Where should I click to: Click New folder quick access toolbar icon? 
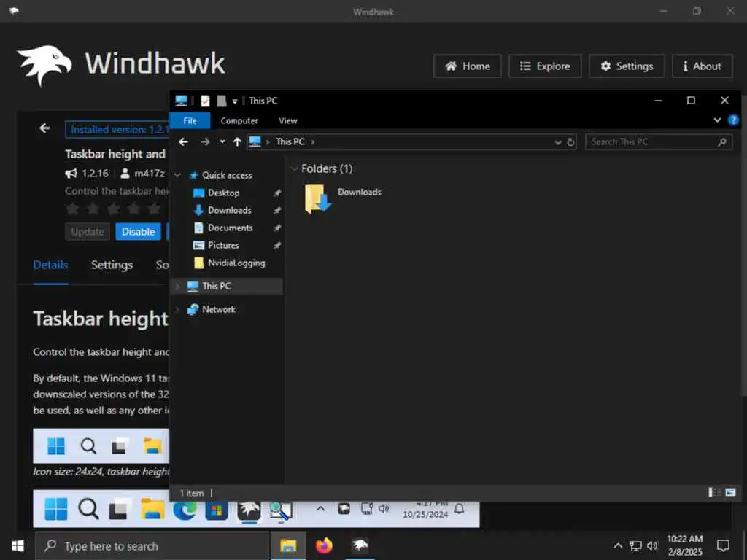222,101
